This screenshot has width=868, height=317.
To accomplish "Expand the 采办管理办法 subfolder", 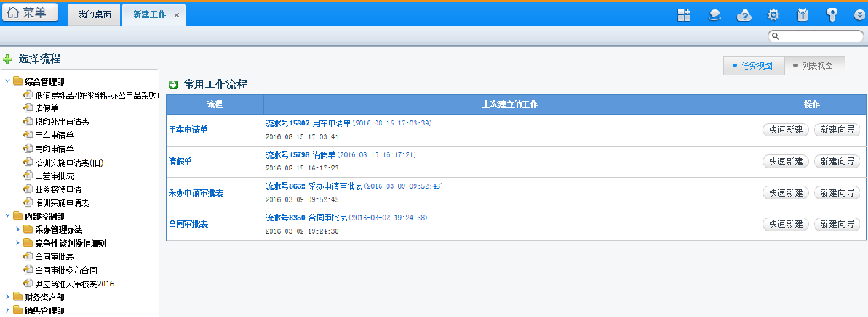I will pos(18,229).
